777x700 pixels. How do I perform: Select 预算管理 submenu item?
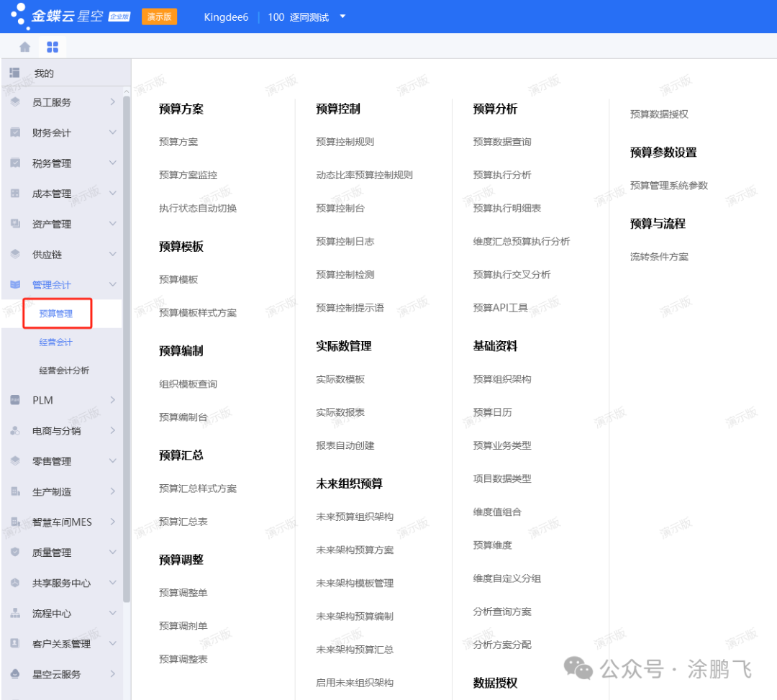coord(55,314)
